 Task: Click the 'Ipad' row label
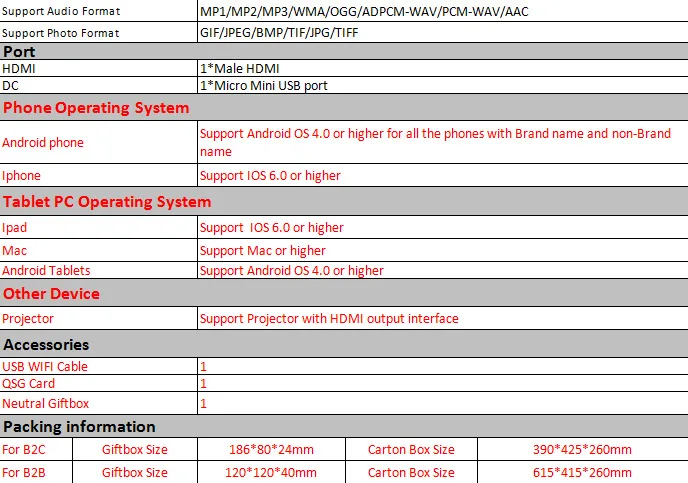tap(14, 228)
